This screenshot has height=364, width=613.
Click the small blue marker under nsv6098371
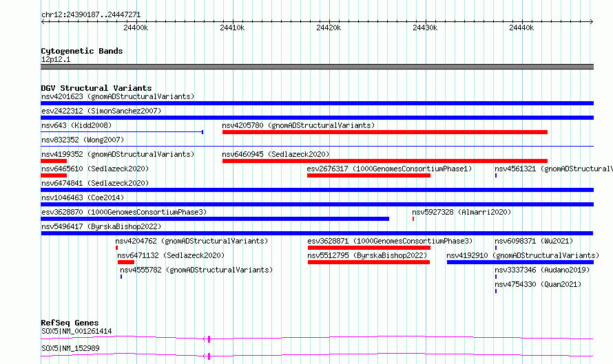(x=496, y=248)
